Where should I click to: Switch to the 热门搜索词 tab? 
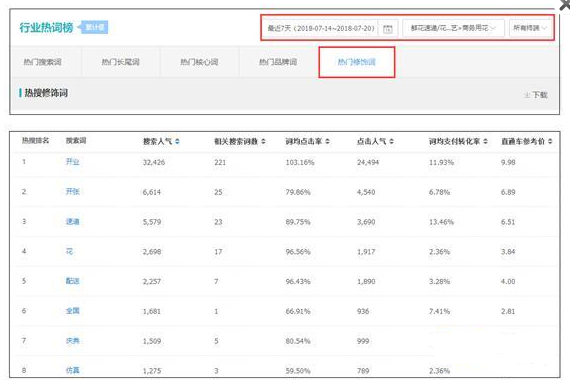click(x=43, y=62)
